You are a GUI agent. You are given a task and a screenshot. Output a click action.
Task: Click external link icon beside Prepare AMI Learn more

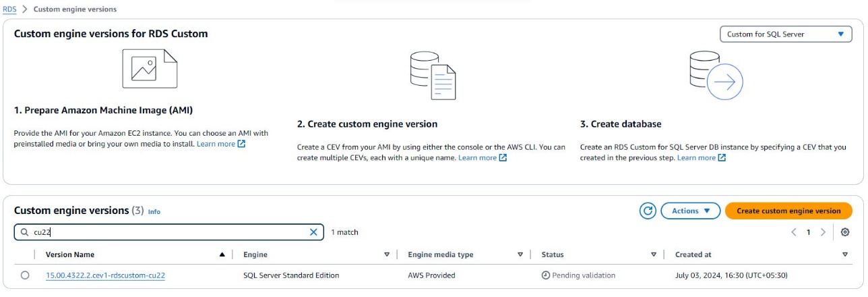[242, 144]
